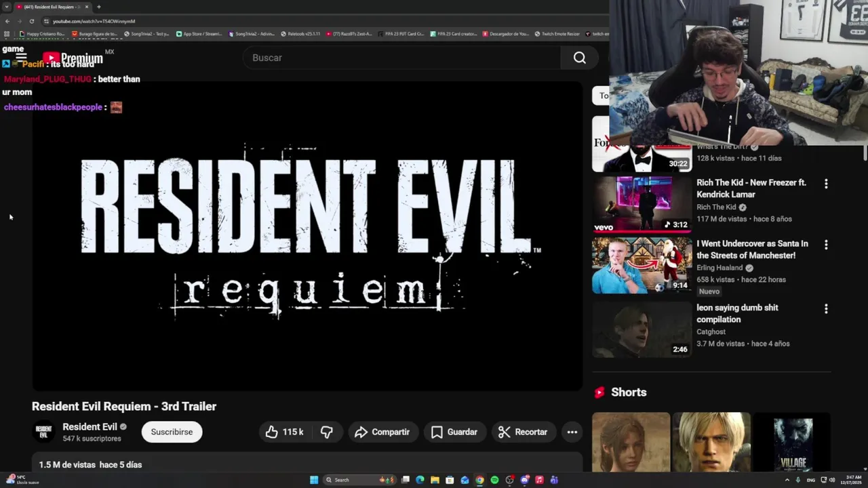
Task: Open the Village Shorts thumbnail
Action: [x=793, y=442]
